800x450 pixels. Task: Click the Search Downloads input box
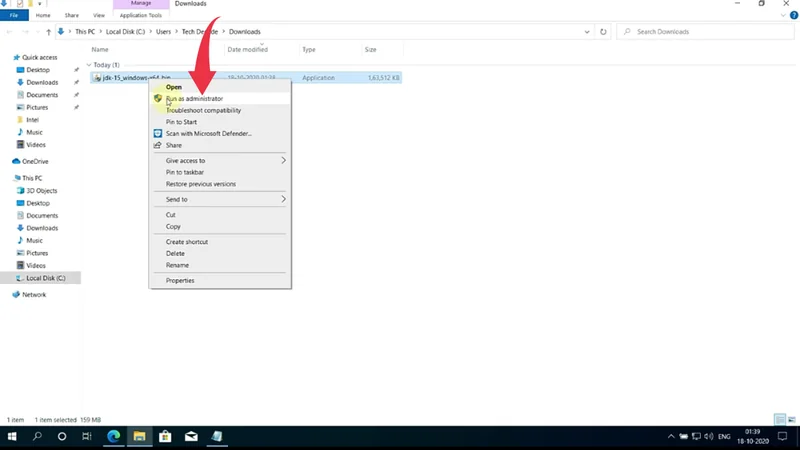click(x=710, y=32)
